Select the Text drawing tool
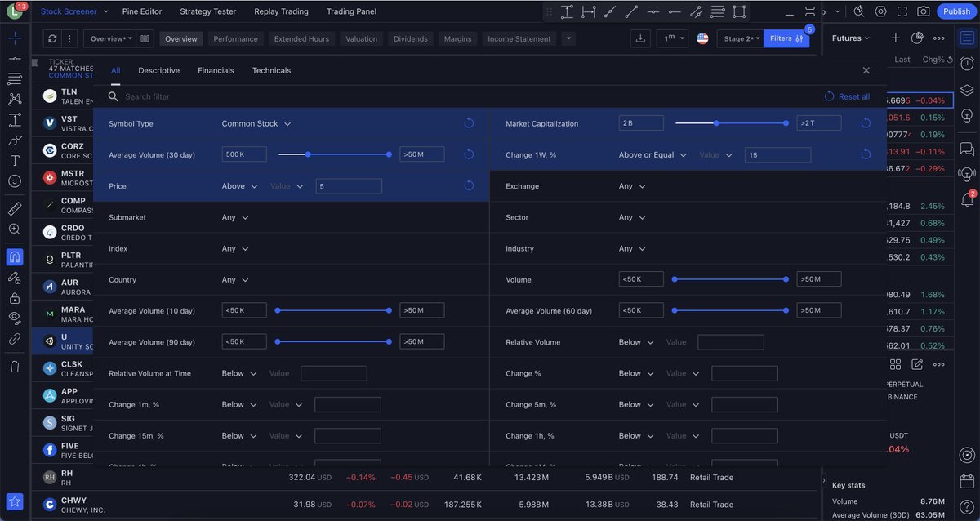 pos(15,161)
